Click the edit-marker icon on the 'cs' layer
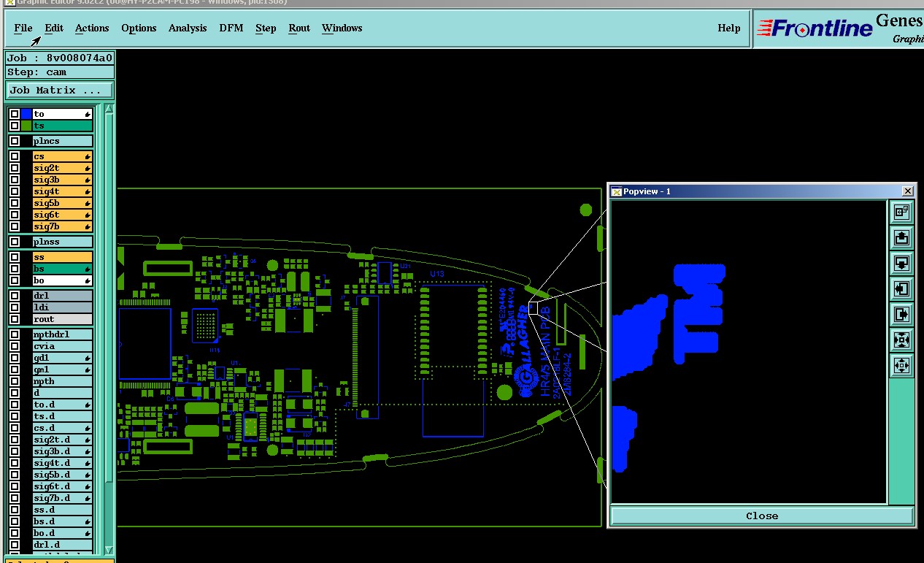This screenshot has height=563, width=924. click(x=88, y=156)
